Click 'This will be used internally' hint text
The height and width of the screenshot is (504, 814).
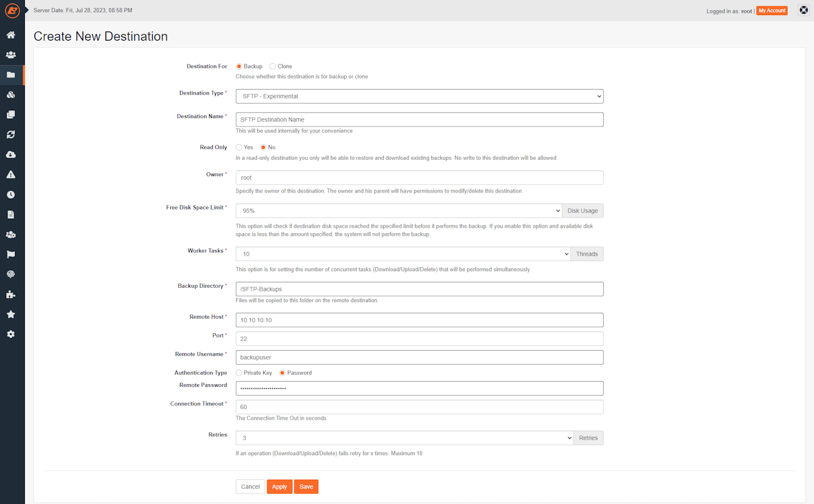(x=294, y=131)
